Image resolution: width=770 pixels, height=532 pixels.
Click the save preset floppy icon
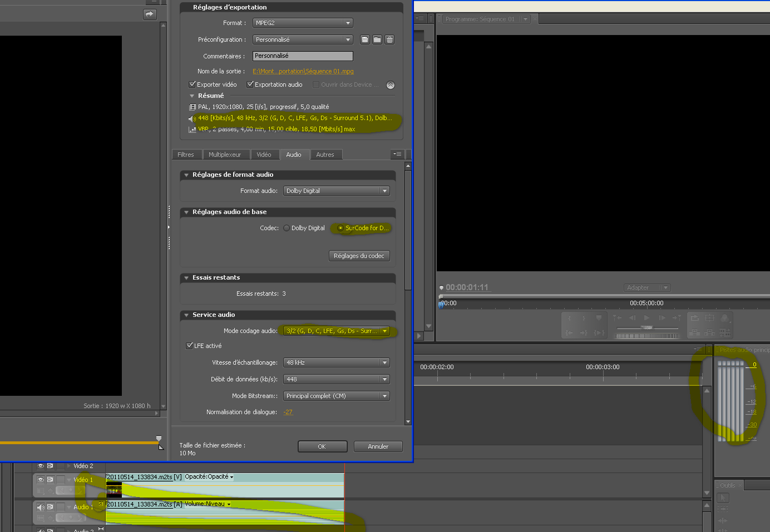(365, 39)
